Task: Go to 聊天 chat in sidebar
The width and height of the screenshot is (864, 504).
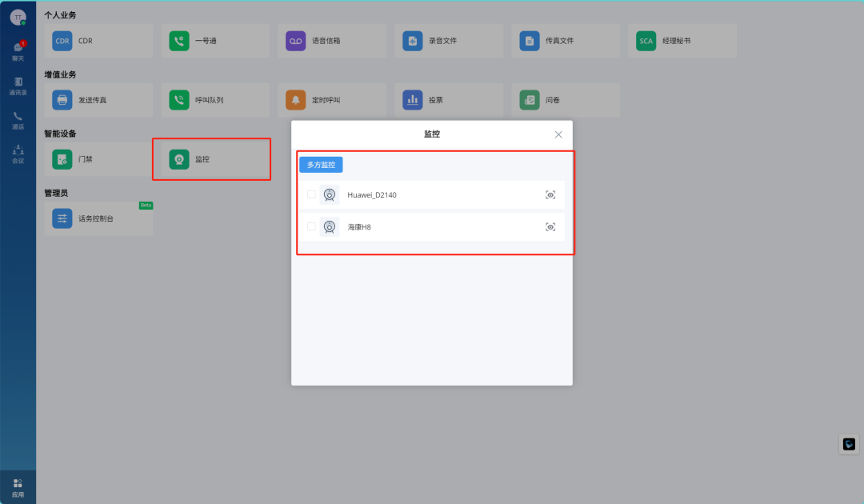Action: pyautogui.click(x=18, y=51)
